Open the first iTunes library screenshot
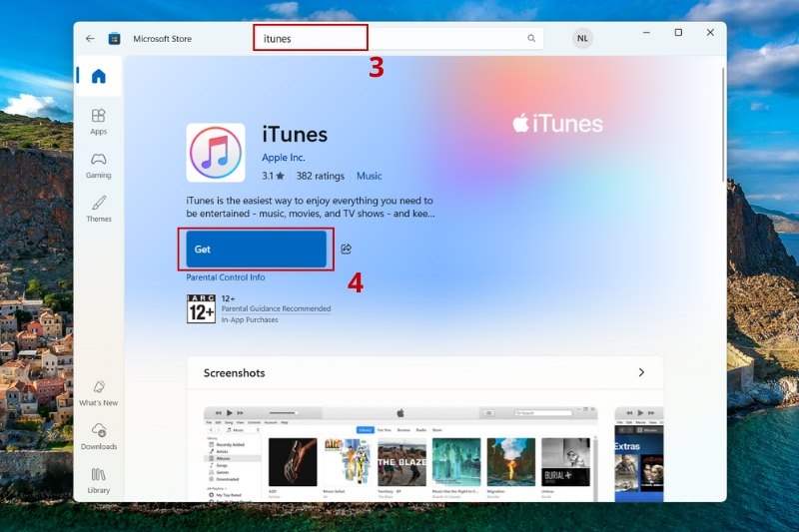Image resolution: width=799 pixels, height=532 pixels. (400, 454)
